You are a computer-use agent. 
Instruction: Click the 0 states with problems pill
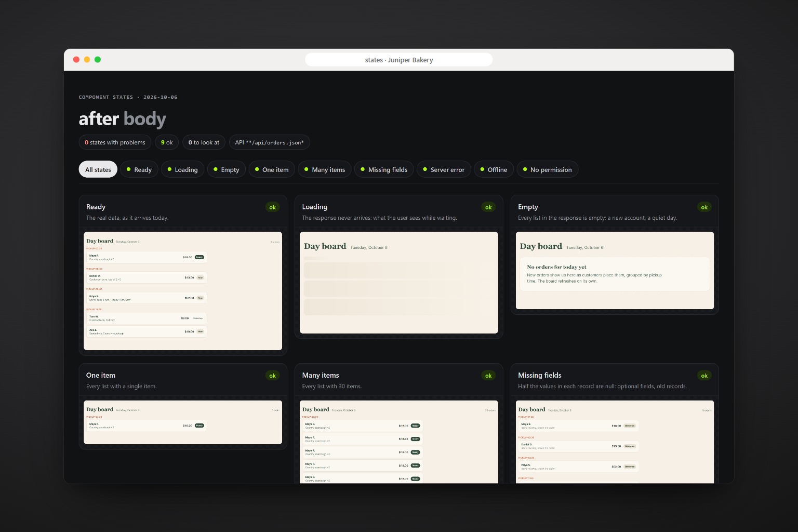(x=115, y=142)
